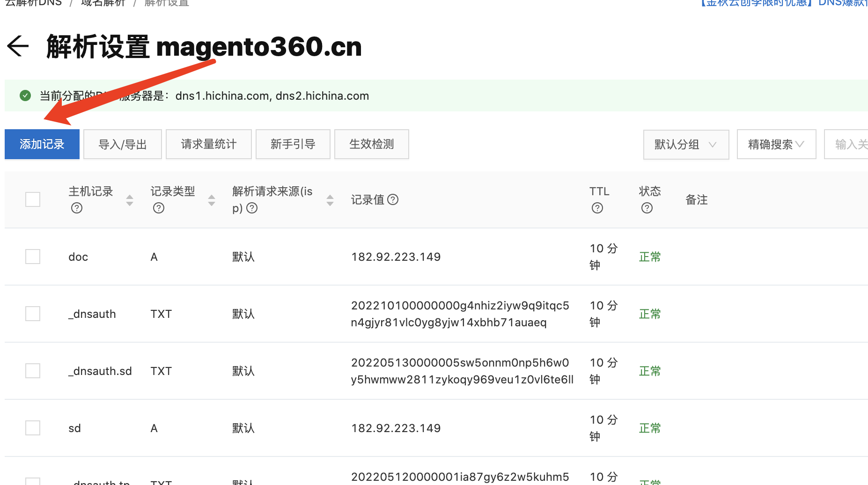Click help icon under TTL header
This screenshot has height=485, width=868.
point(597,208)
